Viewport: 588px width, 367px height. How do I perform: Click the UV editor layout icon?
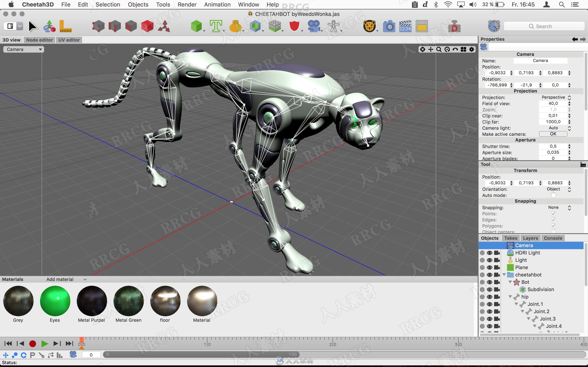tap(69, 39)
